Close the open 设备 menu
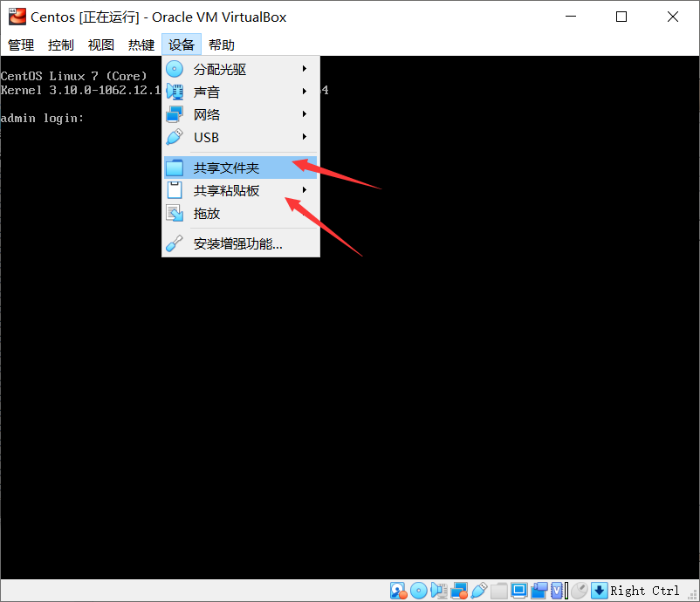Image resolution: width=700 pixels, height=602 pixels. point(182,44)
